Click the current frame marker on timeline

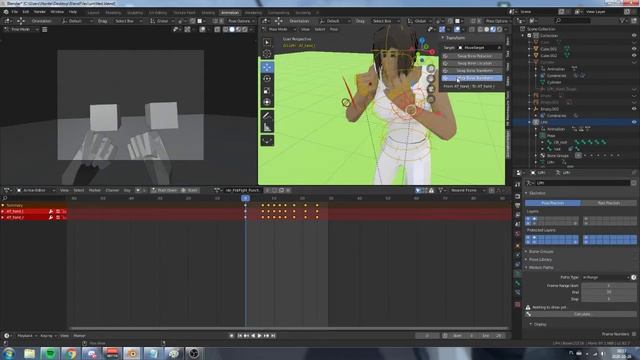click(x=245, y=198)
